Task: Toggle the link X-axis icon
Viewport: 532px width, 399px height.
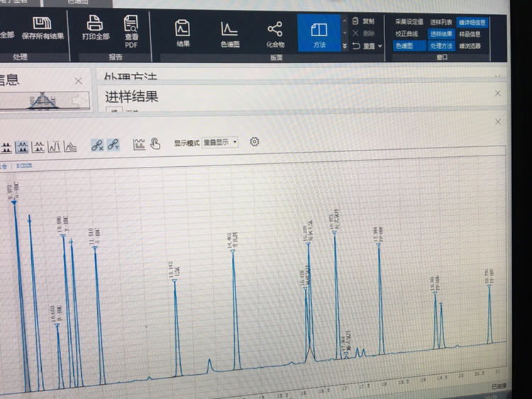Action: tap(97, 145)
